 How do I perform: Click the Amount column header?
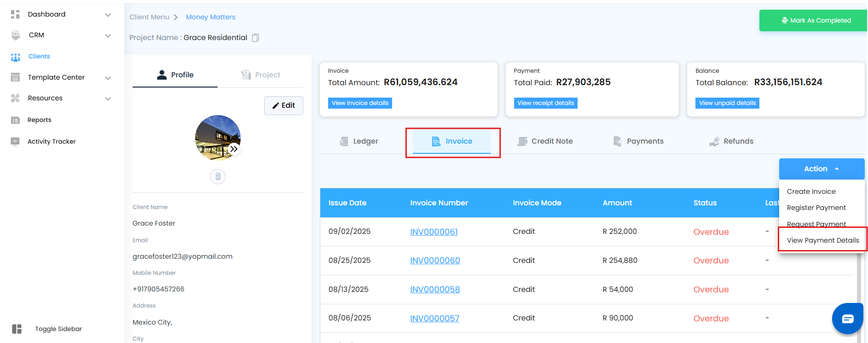pos(617,203)
